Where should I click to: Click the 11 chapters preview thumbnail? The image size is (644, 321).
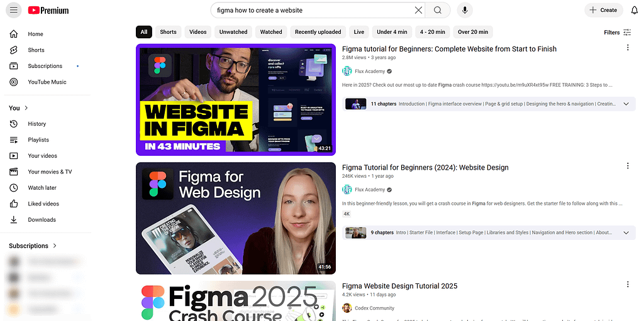tap(356, 104)
